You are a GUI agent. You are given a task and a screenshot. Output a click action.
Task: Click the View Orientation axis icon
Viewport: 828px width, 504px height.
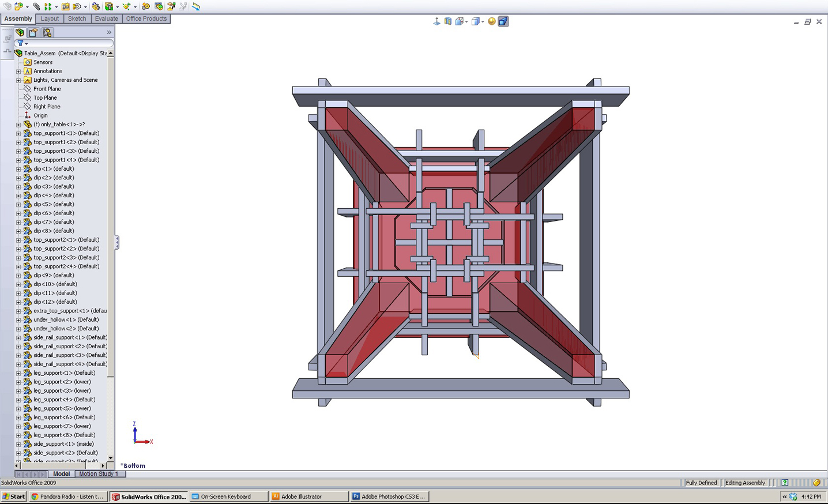coord(436,21)
